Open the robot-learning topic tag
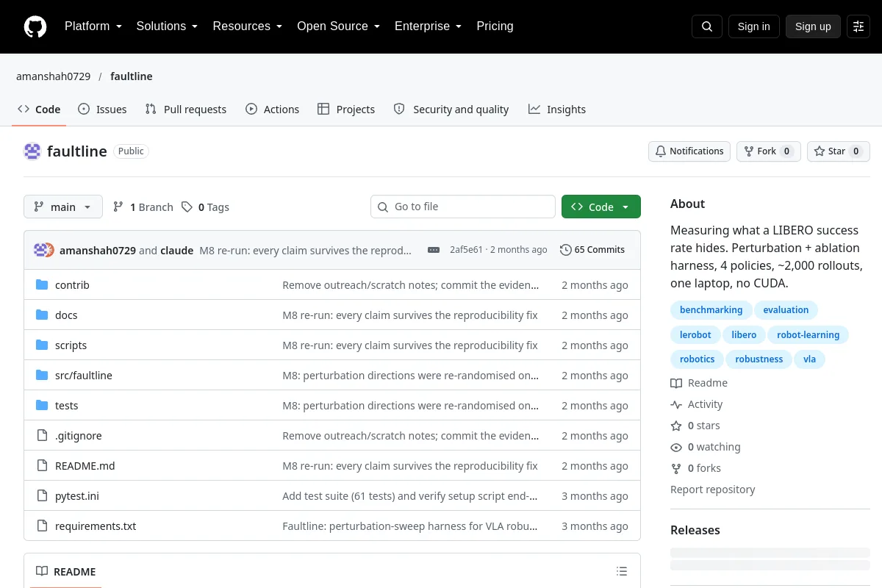The height and width of the screenshot is (588, 882). [x=808, y=335]
